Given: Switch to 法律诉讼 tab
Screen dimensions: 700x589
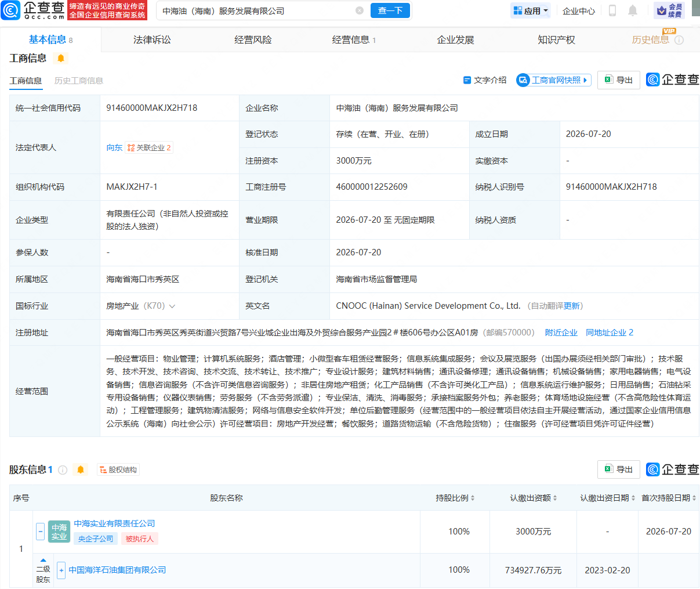Looking at the screenshot, I should pos(152,39).
